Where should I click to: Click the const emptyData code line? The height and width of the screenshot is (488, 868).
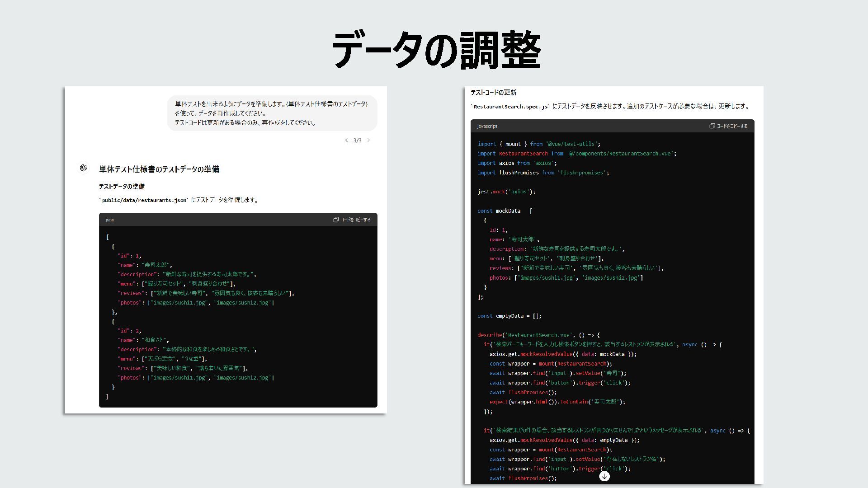509,316
